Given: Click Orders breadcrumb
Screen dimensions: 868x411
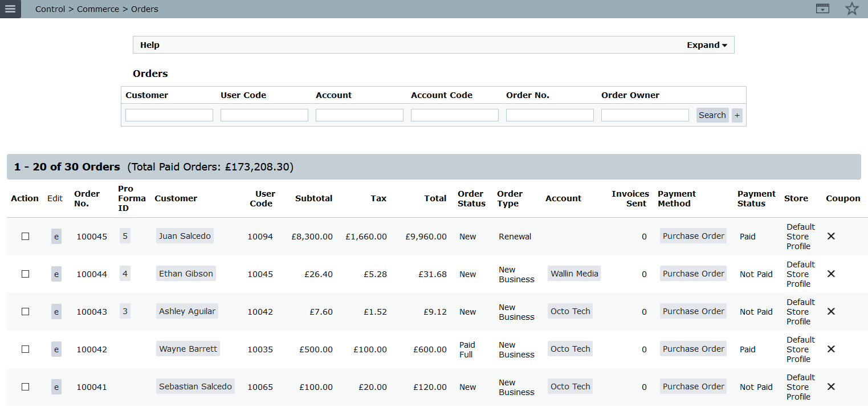Looking at the screenshot, I should click(x=145, y=9).
